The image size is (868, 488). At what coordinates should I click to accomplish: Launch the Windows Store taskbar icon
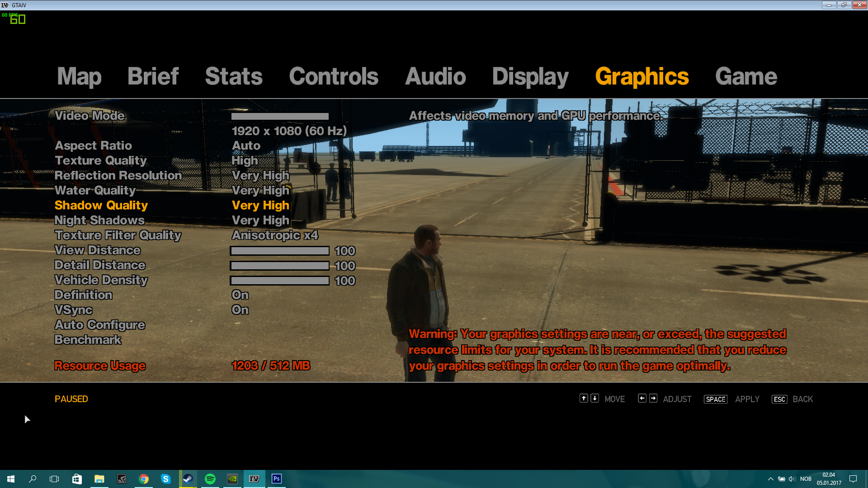pos(77,479)
